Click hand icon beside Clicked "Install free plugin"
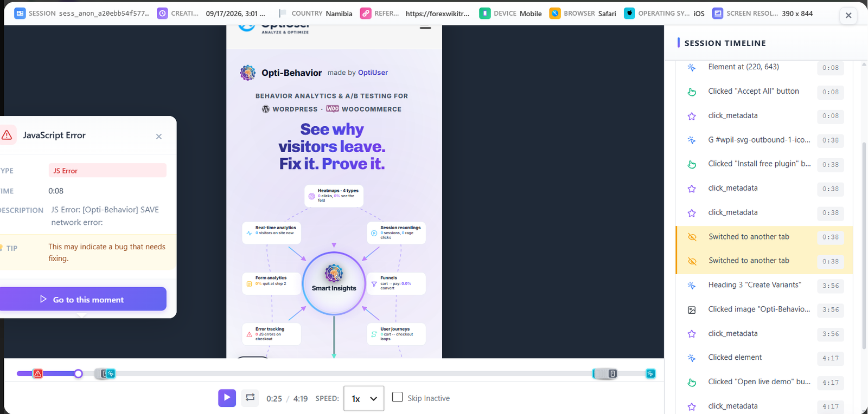 click(692, 164)
